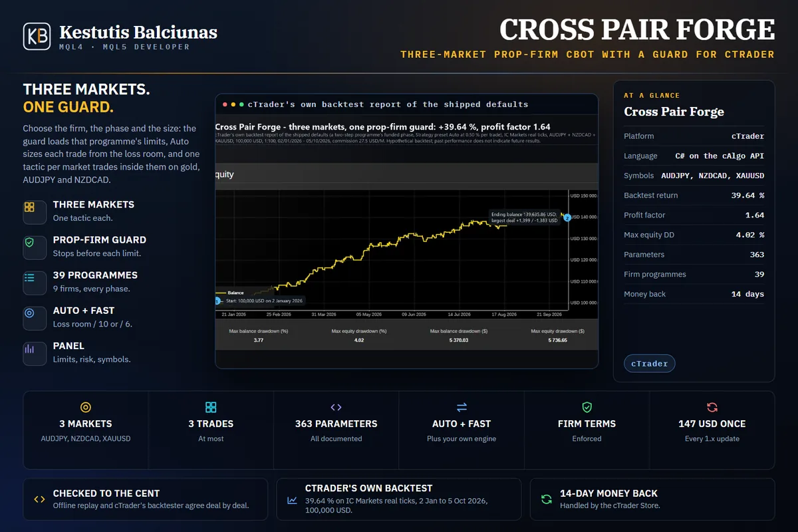Click the 3 Trades grid icon

click(x=211, y=407)
